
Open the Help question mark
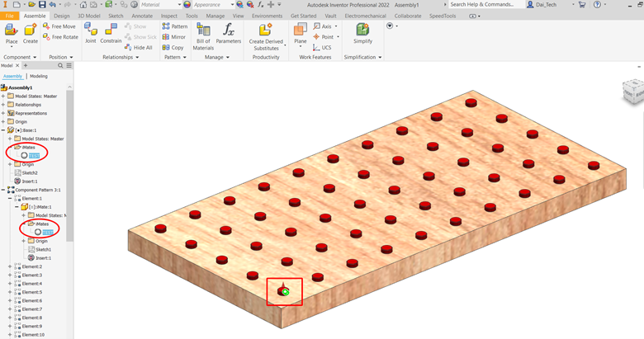[597, 4]
